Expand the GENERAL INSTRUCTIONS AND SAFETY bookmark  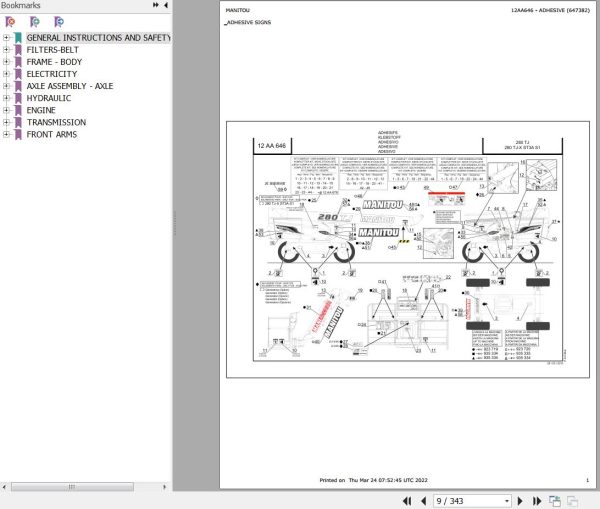coord(6,38)
